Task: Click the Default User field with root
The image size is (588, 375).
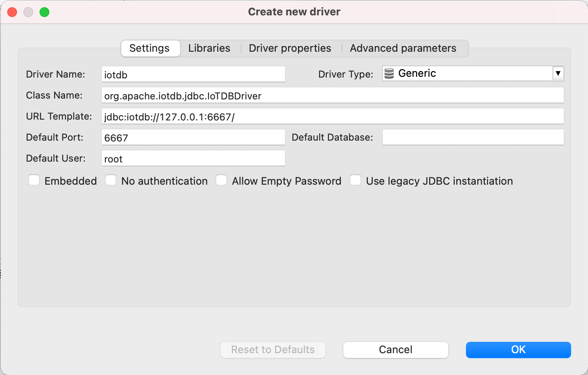Action: tap(193, 158)
